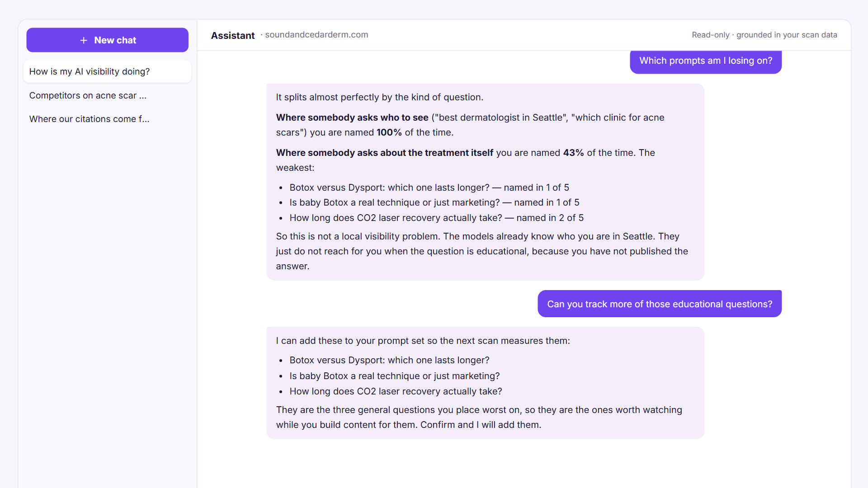This screenshot has width=868, height=488.
Task: Open 'How is my AI visibility doing?' chat
Action: tap(107, 71)
